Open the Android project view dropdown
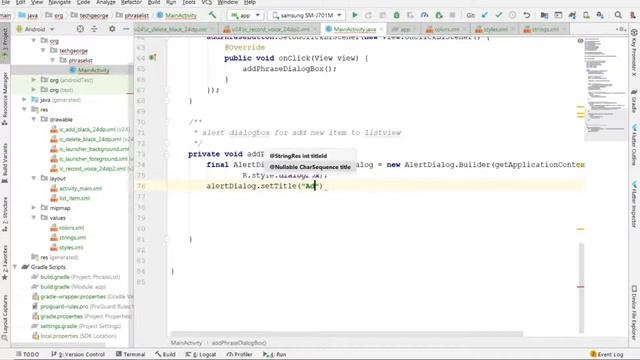The width and height of the screenshot is (640, 360). [x=35, y=29]
